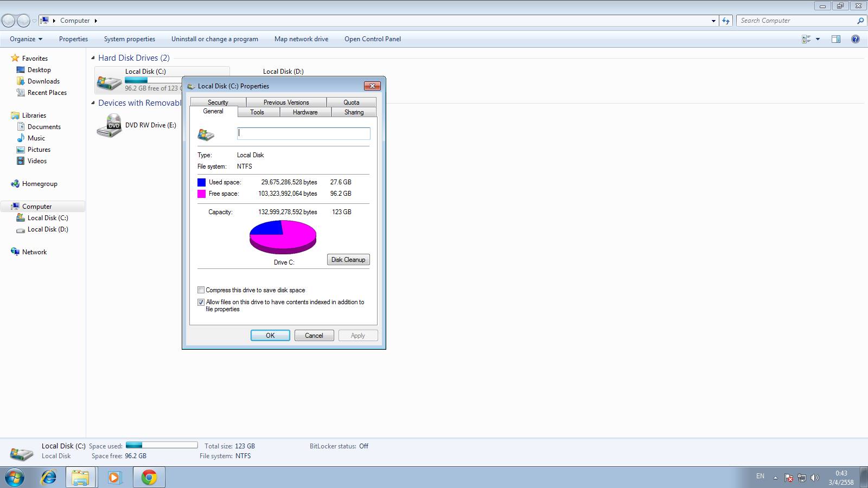Image resolution: width=868 pixels, height=488 pixels.
Task: Click the Forward navigation arrow in Explorer
Action: click(x=23, y=21)
